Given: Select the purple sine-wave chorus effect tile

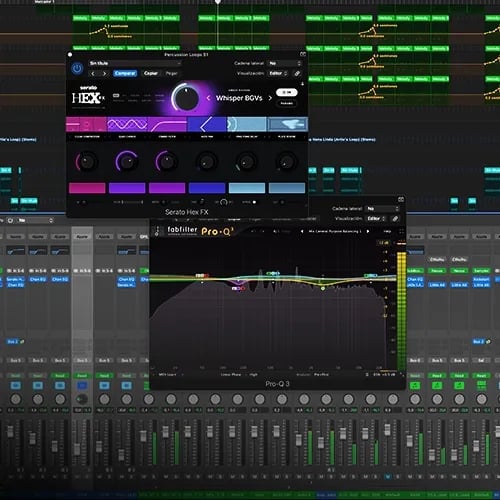Looking at the screenshot, I should (x=127, y=124).
